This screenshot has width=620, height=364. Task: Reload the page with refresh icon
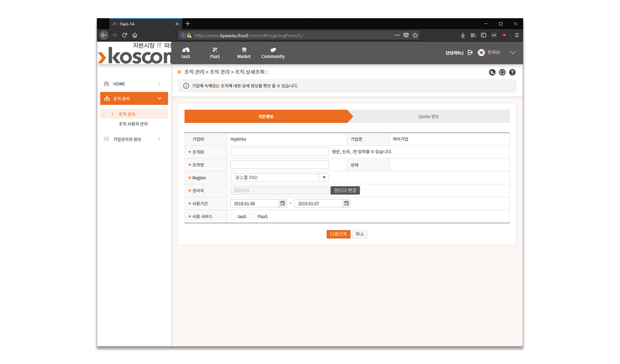pyautogui.click(x=124, y=35)
